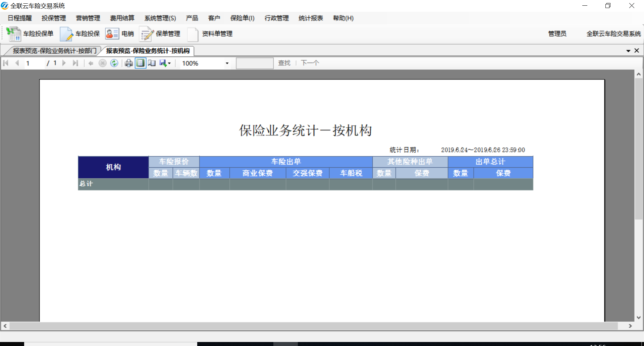Click the 交强保费 sub-header cell
This screenshot has height=346, width=644.
(x=308, y=173)
